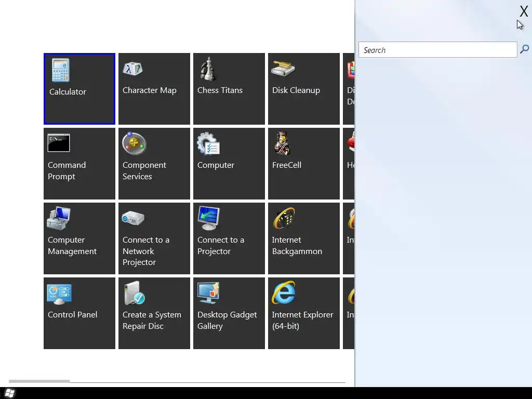The height and width of the screenshot is (399, 532).
Task: Open the Desktop Gadget Gallery icon
Action: point(209,293)
